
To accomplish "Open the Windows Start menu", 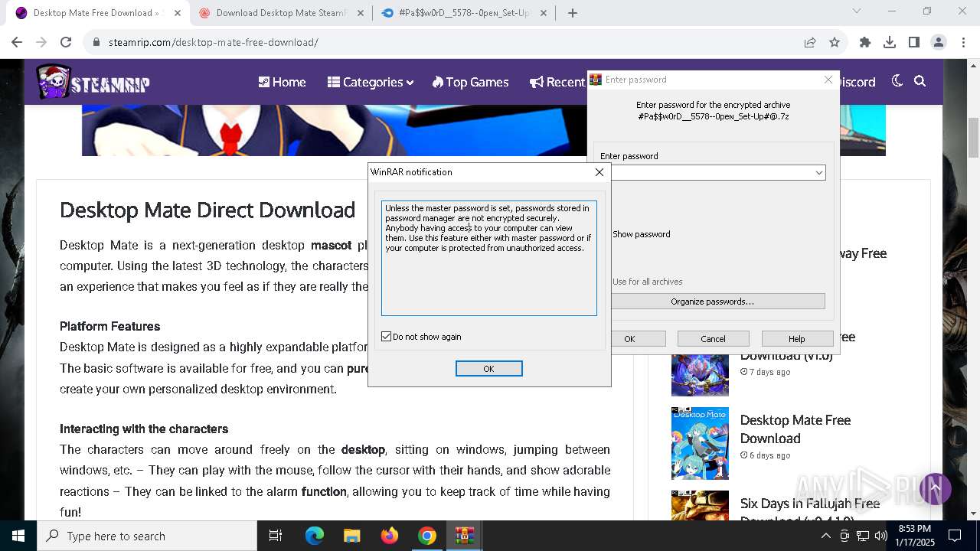I will 18,536.
